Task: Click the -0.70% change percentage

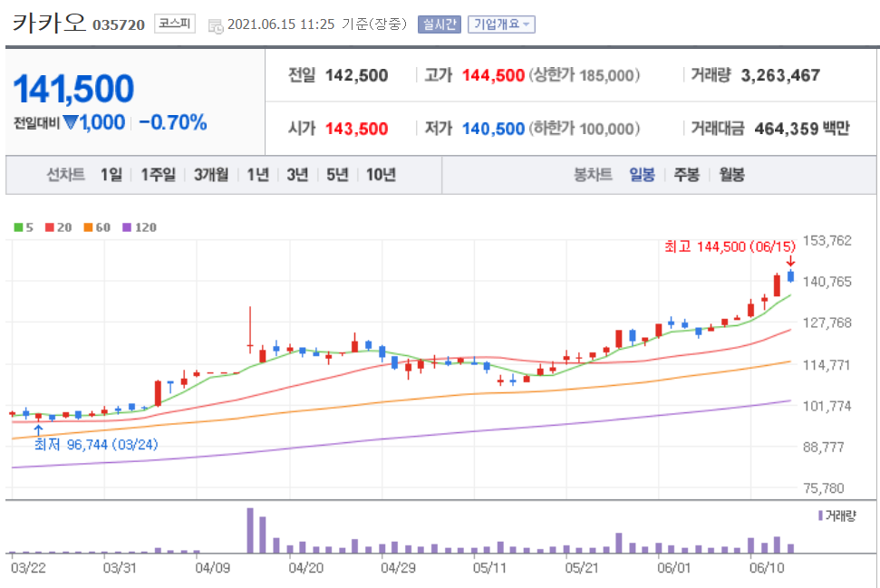Action: pyautogui.click(x=173, y=122)
